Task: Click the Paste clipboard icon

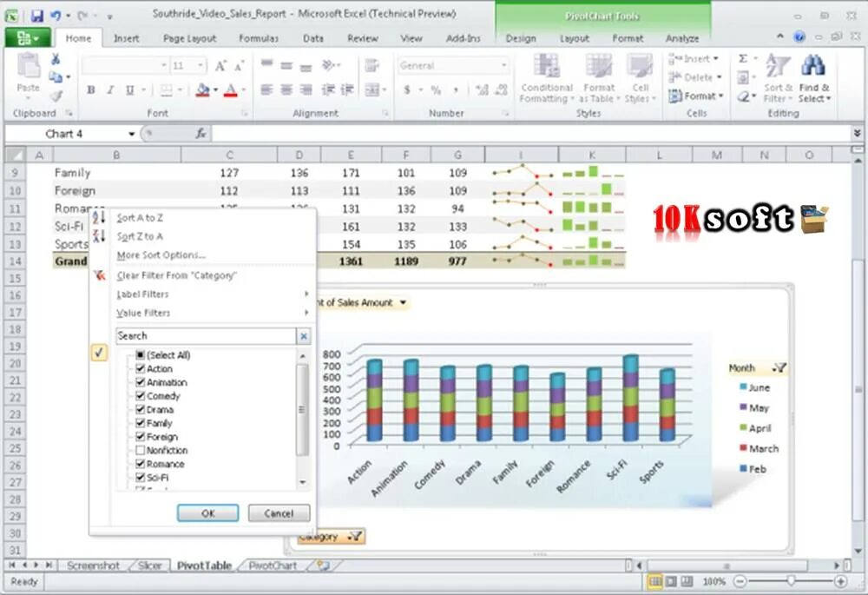Action: [28, 67]
